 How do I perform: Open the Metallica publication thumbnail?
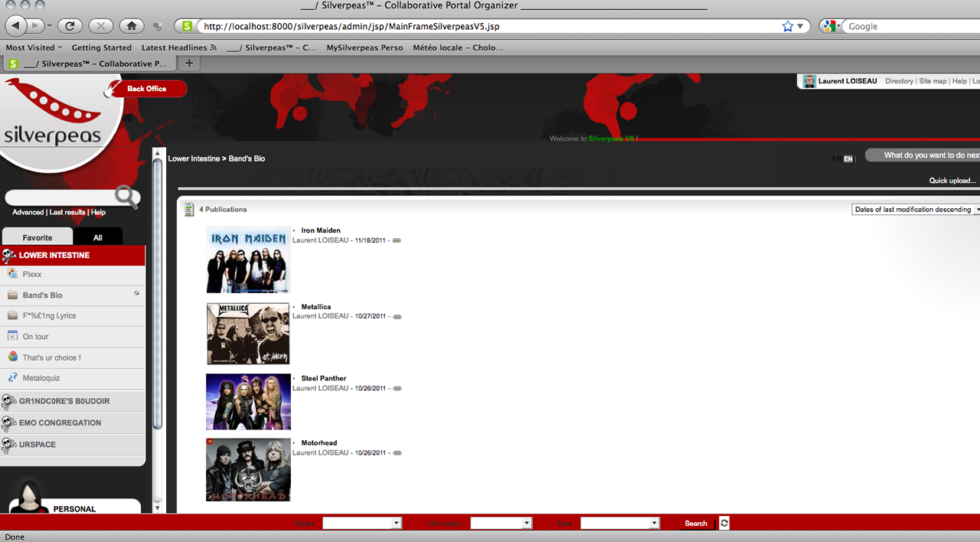coord(248,334)
